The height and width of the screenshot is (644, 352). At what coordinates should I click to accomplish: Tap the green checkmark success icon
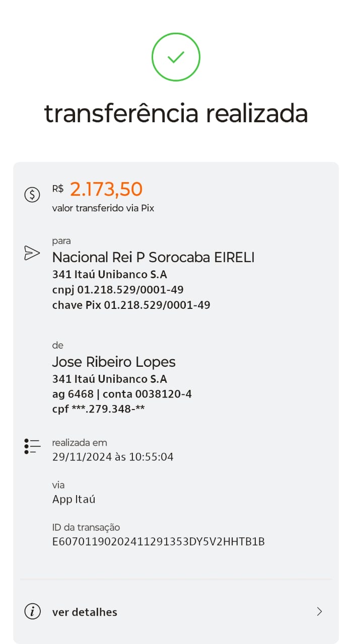pos(176,57)
